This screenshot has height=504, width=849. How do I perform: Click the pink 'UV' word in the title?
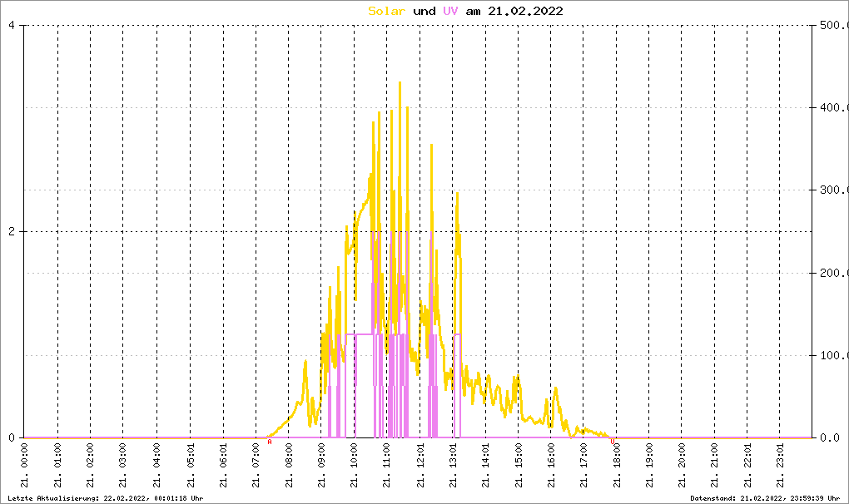point(450,11)
